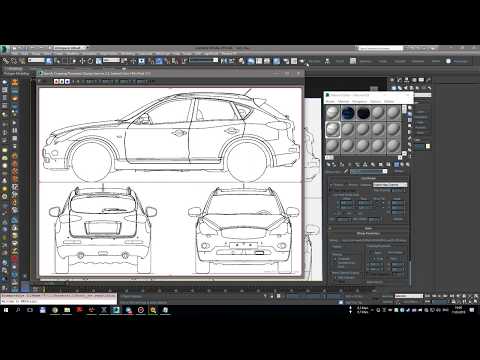Screen dimensions: 480x360
Task: Click Put to Library icon
Action: point(373,164)
